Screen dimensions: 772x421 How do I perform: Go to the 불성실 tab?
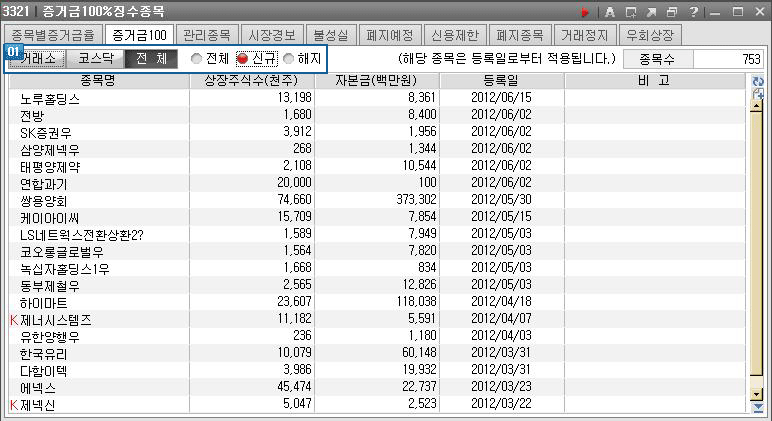331,35
